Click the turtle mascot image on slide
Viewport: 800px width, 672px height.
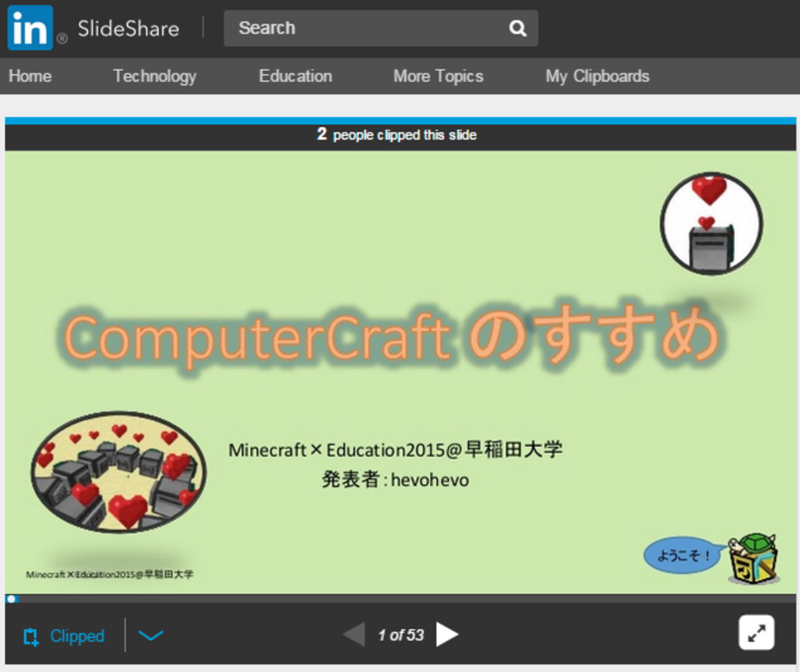(753, 559)
